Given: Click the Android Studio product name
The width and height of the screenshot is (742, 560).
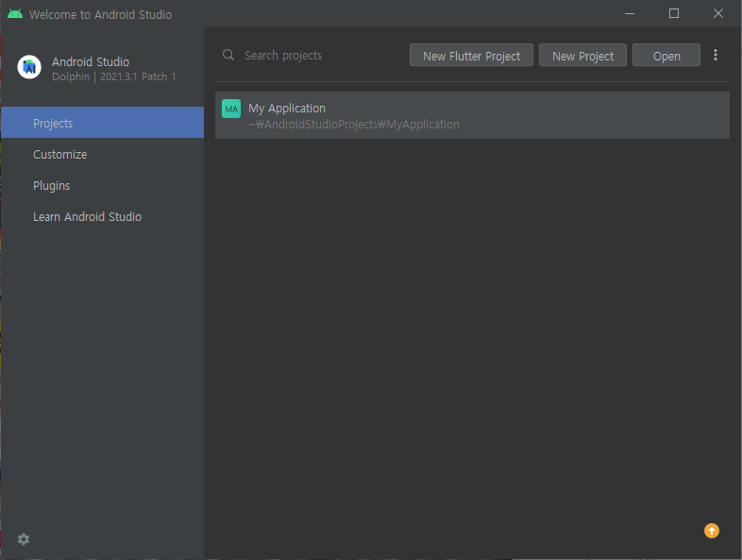Looking at the screenshot, I should point(91,62).
